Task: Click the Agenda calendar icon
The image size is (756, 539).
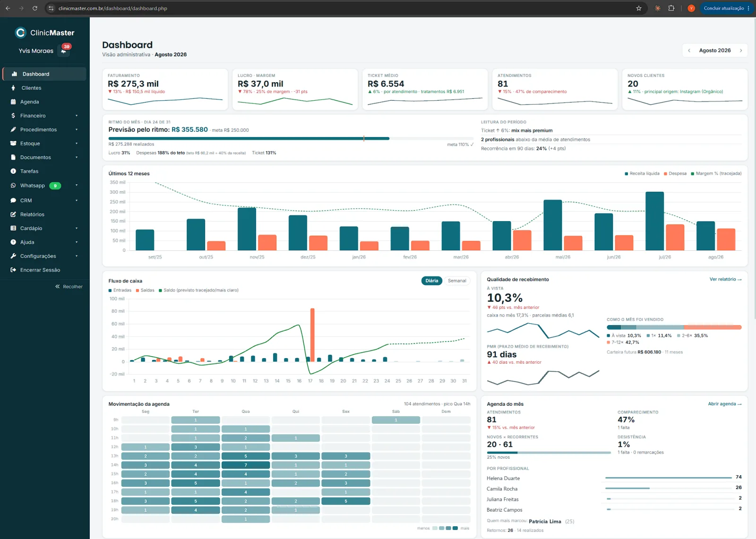Action: [x=13, y=102]
